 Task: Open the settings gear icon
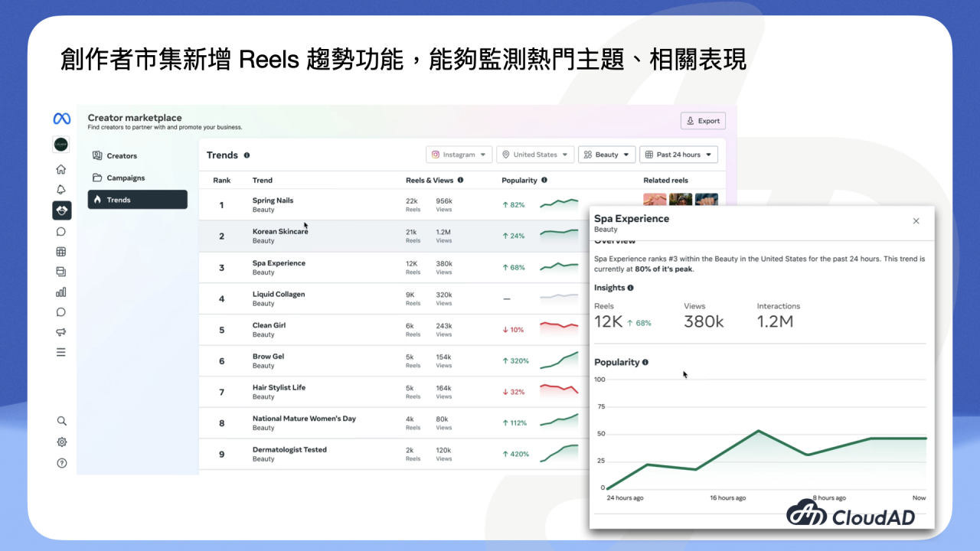tap(62, 442)
